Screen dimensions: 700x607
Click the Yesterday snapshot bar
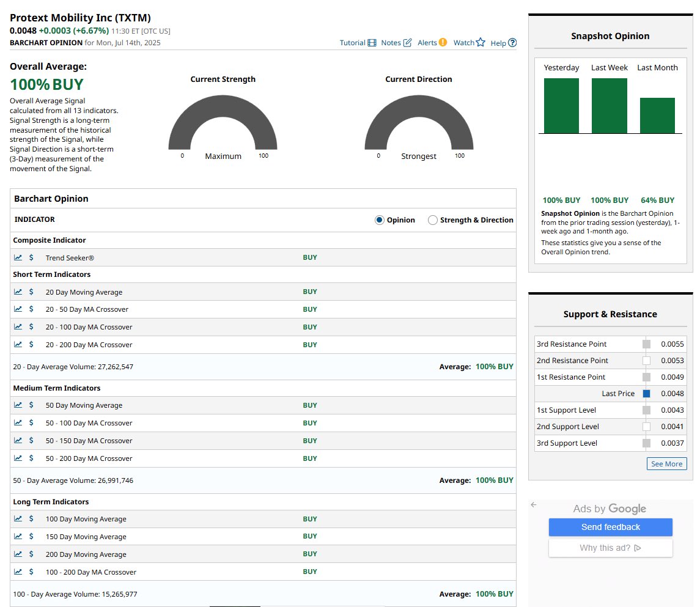click(561, 106)
